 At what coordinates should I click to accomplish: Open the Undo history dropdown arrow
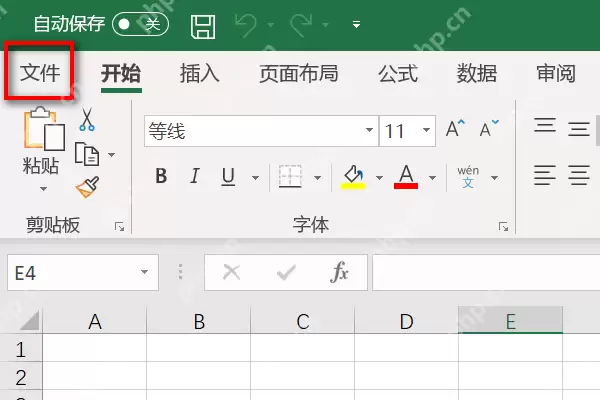[271, 25]
